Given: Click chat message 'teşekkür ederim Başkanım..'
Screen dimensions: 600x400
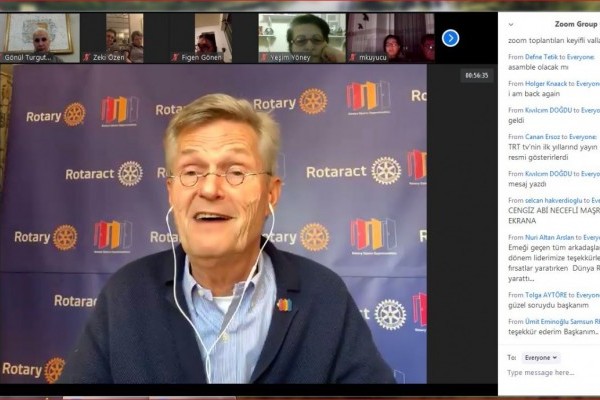Looking at the screenshot, I should pos(553,332).
